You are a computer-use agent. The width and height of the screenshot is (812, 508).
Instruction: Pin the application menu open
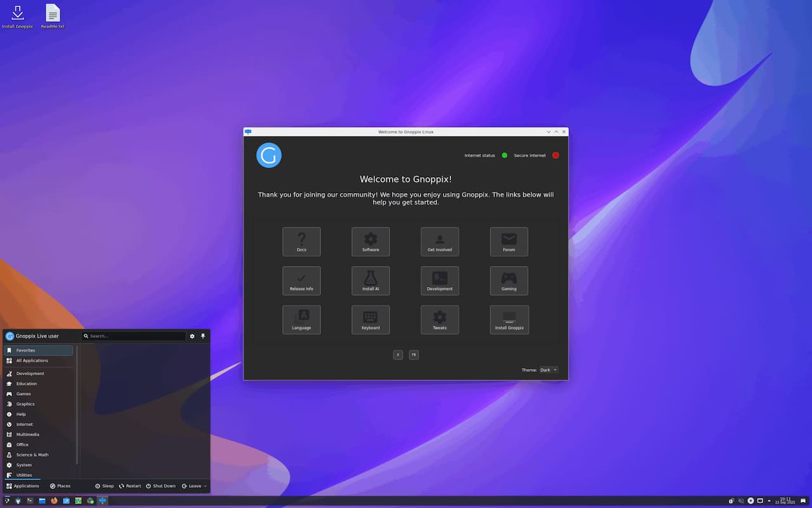(x=203, y=336)
